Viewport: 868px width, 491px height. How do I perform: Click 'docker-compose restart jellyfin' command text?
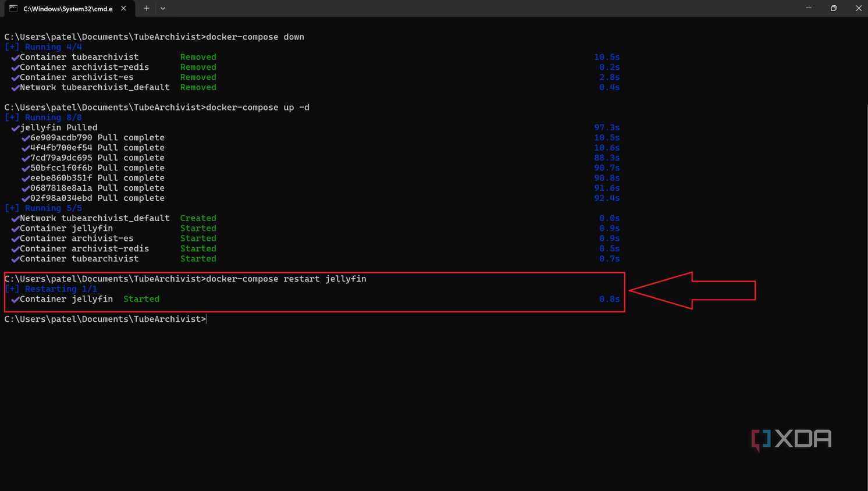tap(286, 279)
